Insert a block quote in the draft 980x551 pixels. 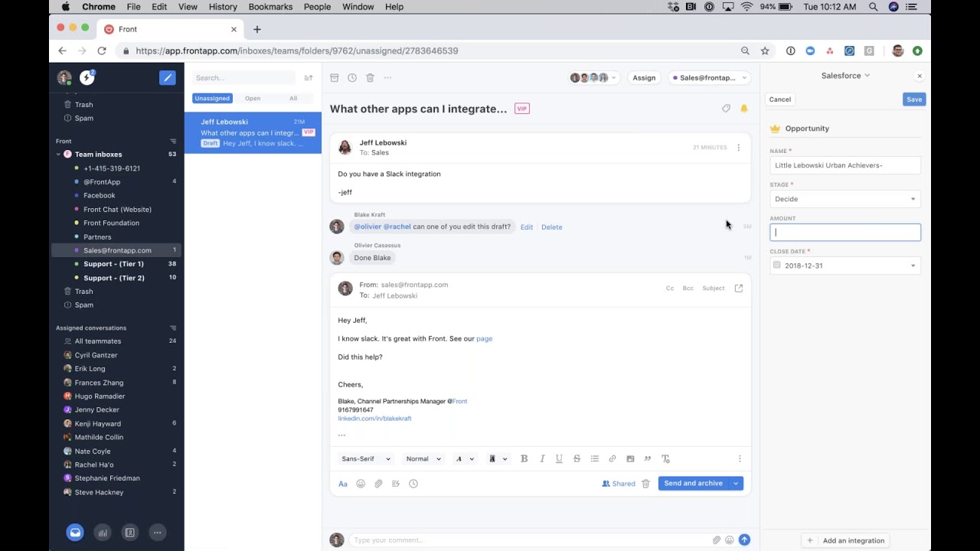coord(648,458)
